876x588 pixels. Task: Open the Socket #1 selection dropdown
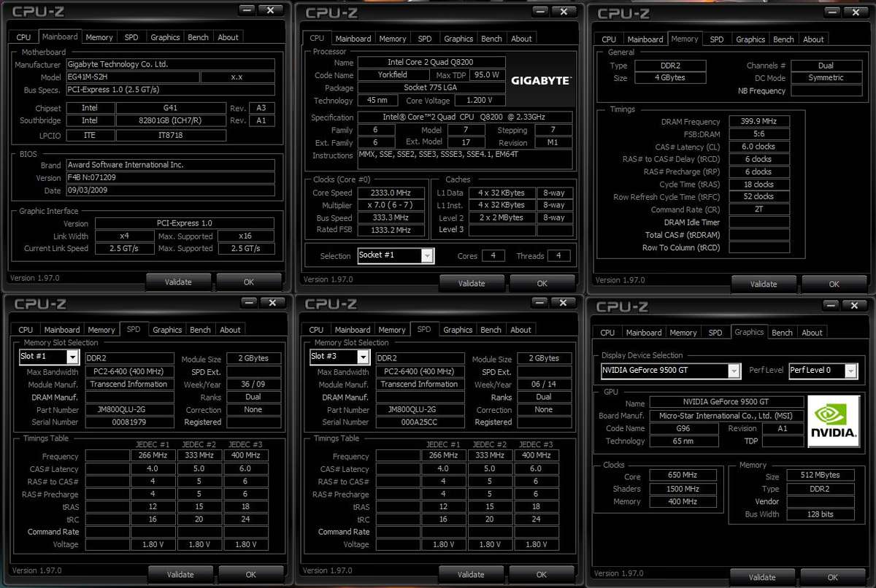[427, 256]
